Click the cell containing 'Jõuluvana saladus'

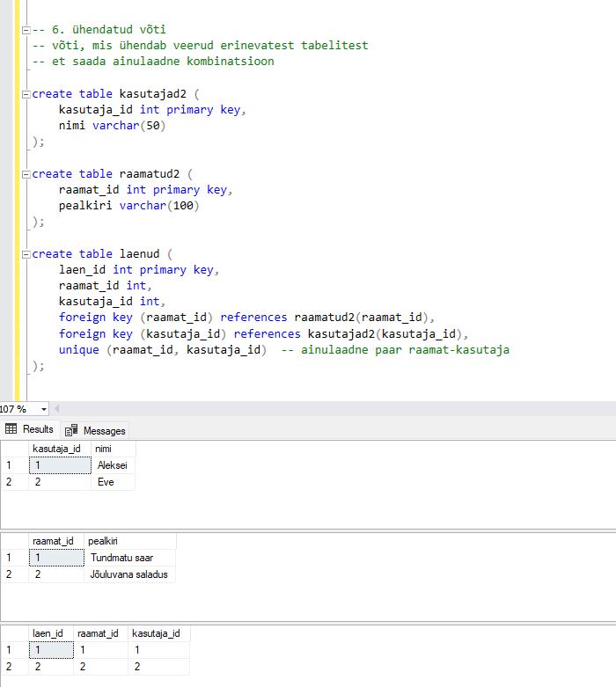point(128,574)
